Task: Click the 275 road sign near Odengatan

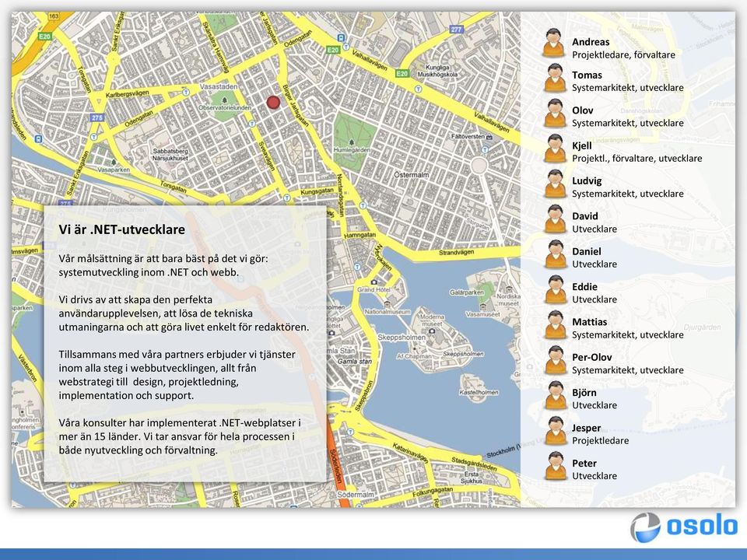Action: 97,117
